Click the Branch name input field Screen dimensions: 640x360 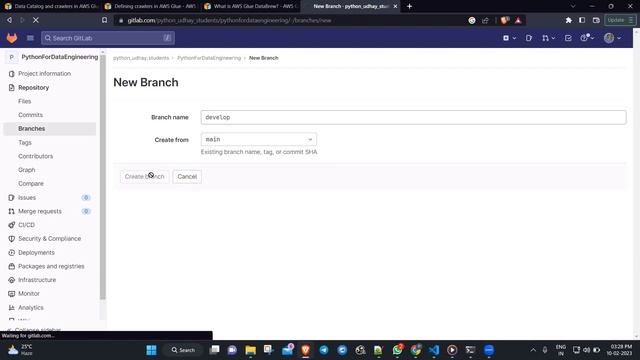[x=413, y=117]
